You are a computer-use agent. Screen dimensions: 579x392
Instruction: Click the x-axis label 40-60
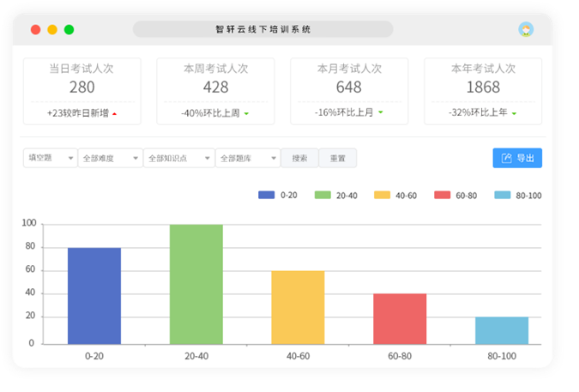[x=298, y=356]
